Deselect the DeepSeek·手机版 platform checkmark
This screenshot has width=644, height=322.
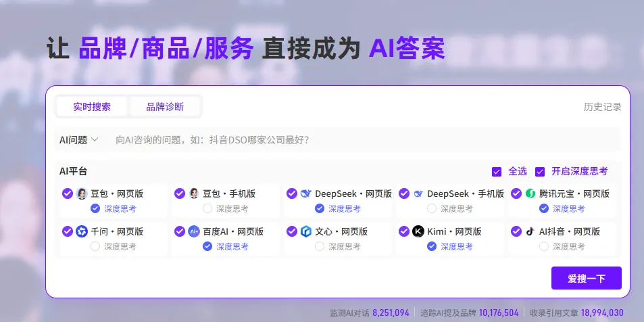coord(404,193)
